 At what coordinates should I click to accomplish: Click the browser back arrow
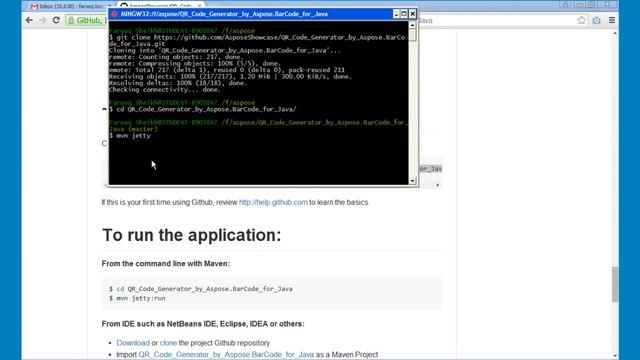29,20
